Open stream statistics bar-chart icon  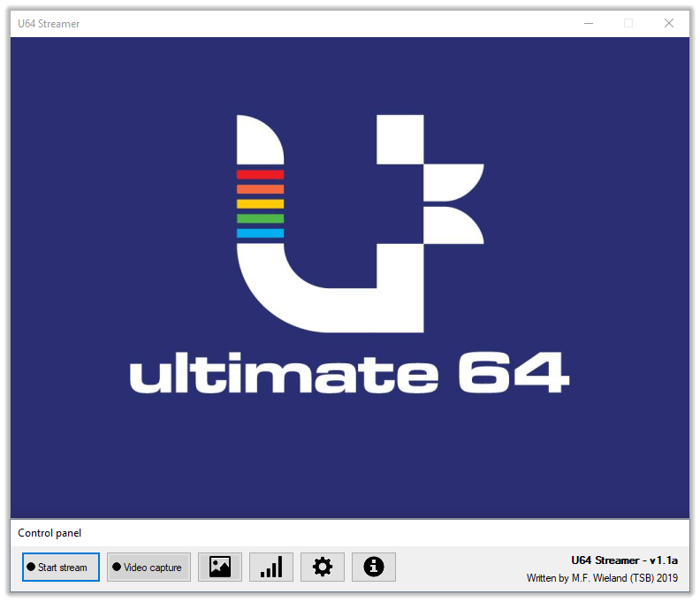[x=271, y=568]
